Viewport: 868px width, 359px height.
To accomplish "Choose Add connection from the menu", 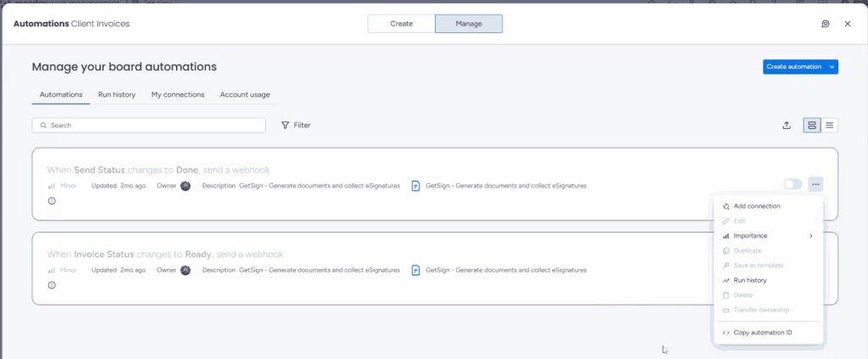I will coord(768,206).
